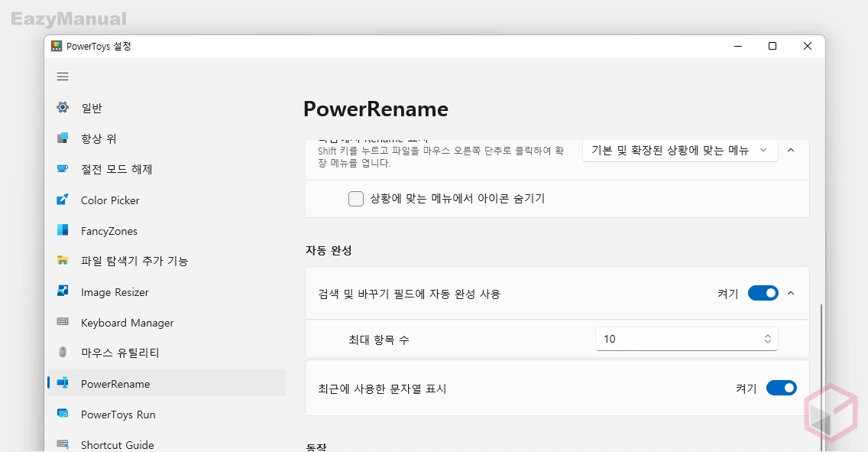Click the 최대 항목 수 spinner arrows
The width and height of the screenshot is (868, 452).
tap(768, 339)
